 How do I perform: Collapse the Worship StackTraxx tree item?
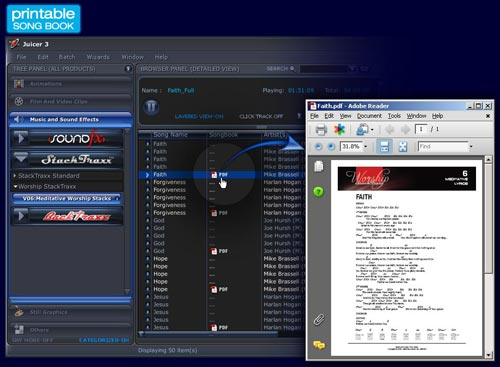15,186
